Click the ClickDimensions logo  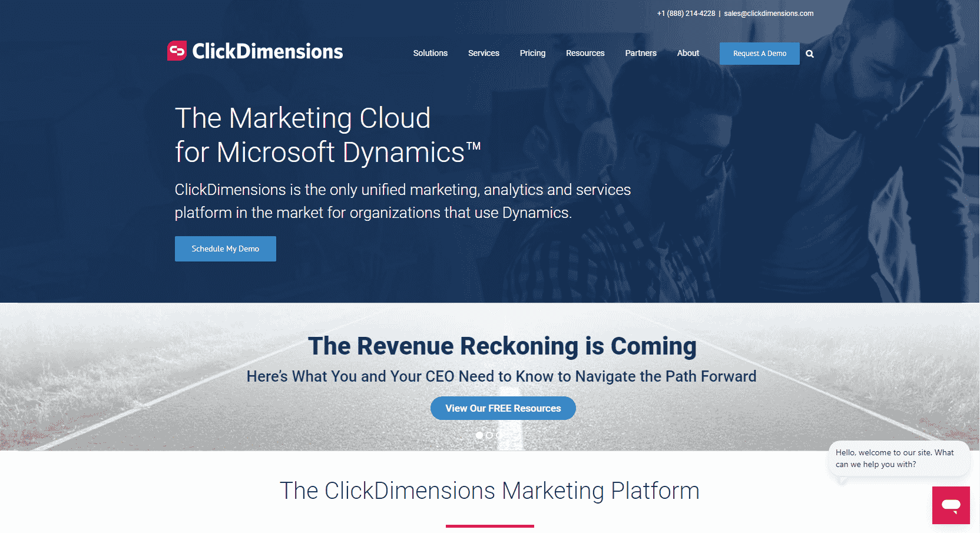click(x=255, y=51)
